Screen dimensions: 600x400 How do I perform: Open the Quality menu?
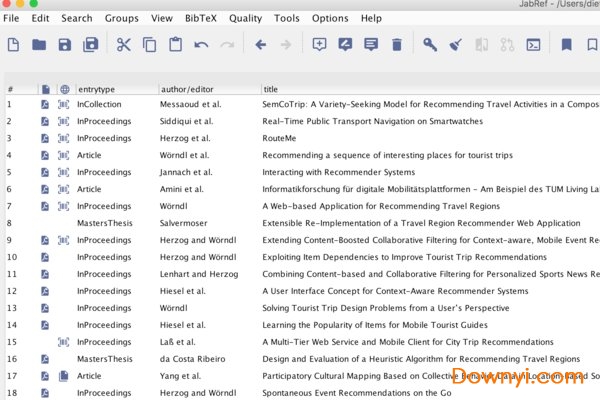tap(245, 18)
